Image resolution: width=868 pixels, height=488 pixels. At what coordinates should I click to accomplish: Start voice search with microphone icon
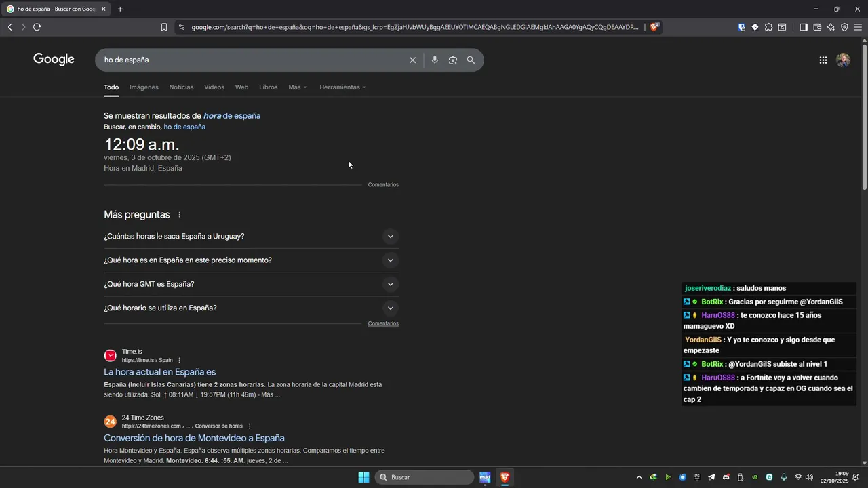tap(435, 60)
